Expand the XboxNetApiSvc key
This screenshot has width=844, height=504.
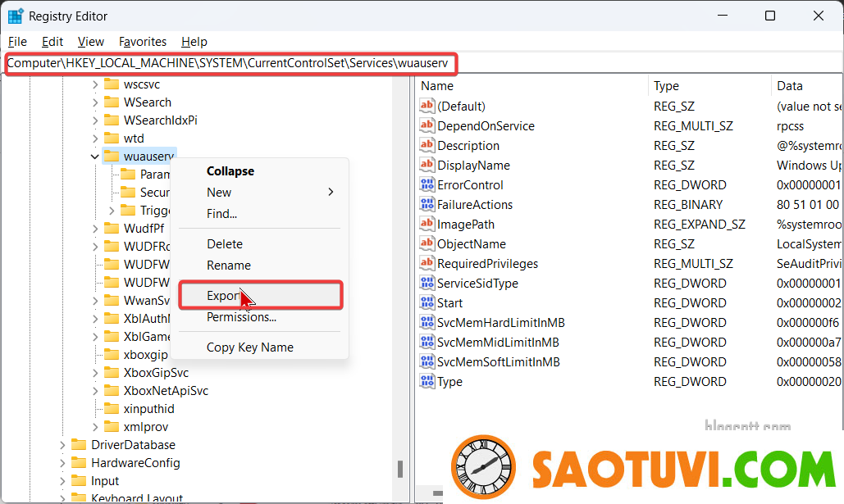click(95, 391)
